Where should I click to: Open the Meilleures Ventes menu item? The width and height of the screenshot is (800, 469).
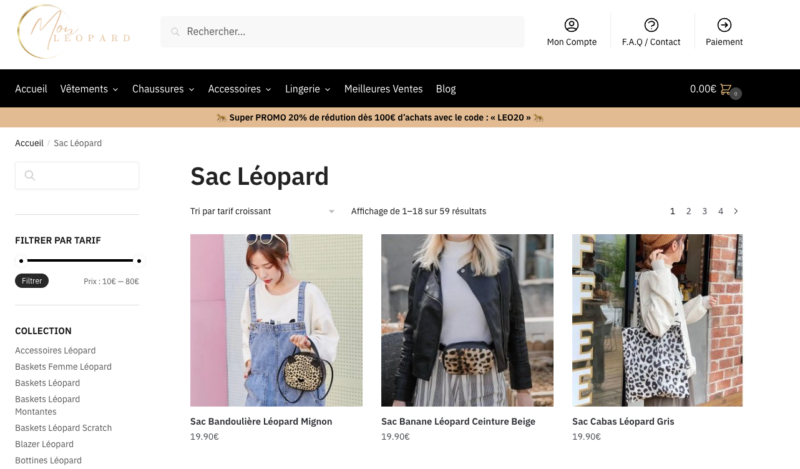383,89
